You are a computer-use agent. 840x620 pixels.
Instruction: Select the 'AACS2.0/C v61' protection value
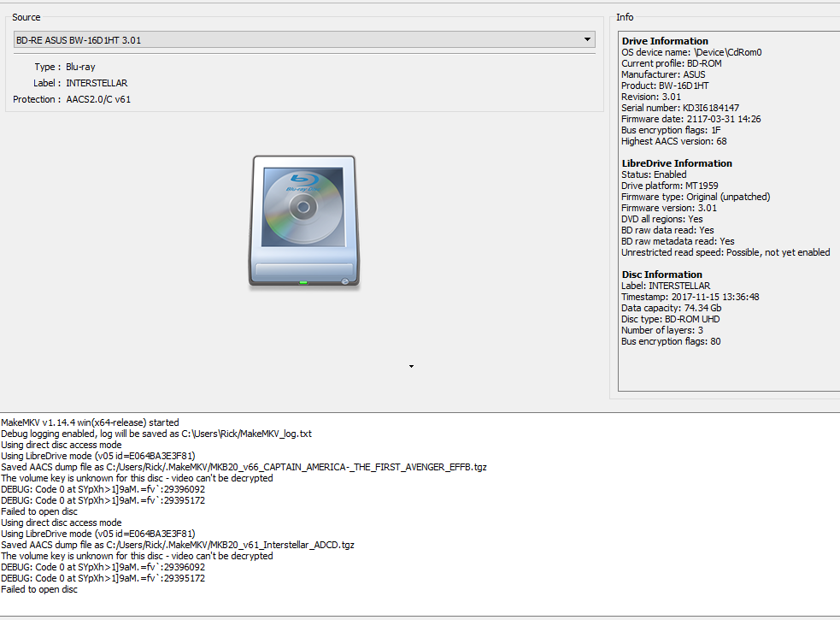[98, 99]
